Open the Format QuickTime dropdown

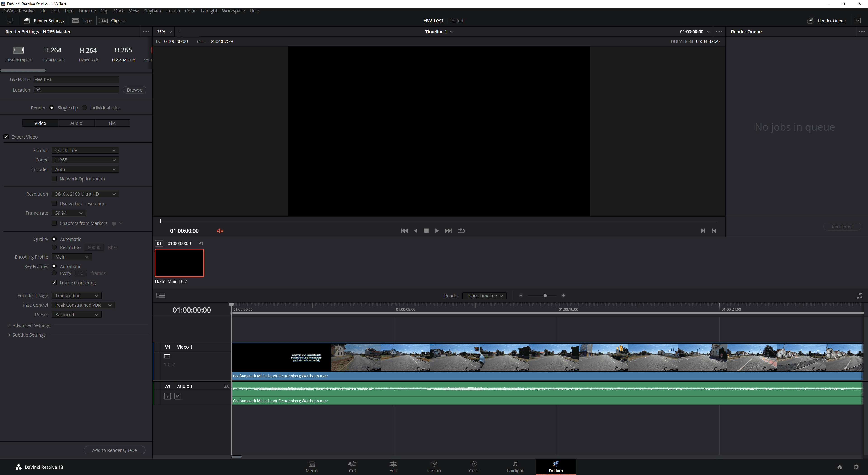(85, 150)
